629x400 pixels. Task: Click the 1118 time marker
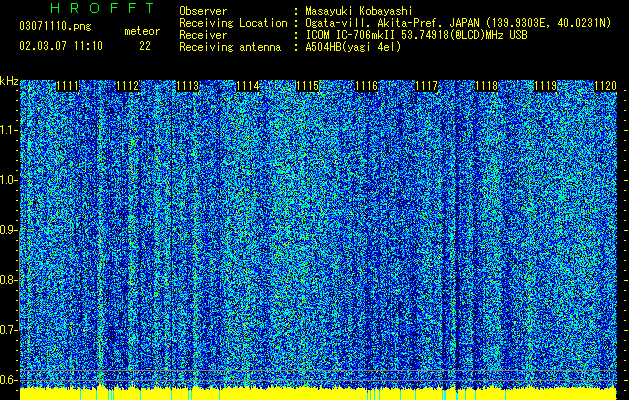487,86
